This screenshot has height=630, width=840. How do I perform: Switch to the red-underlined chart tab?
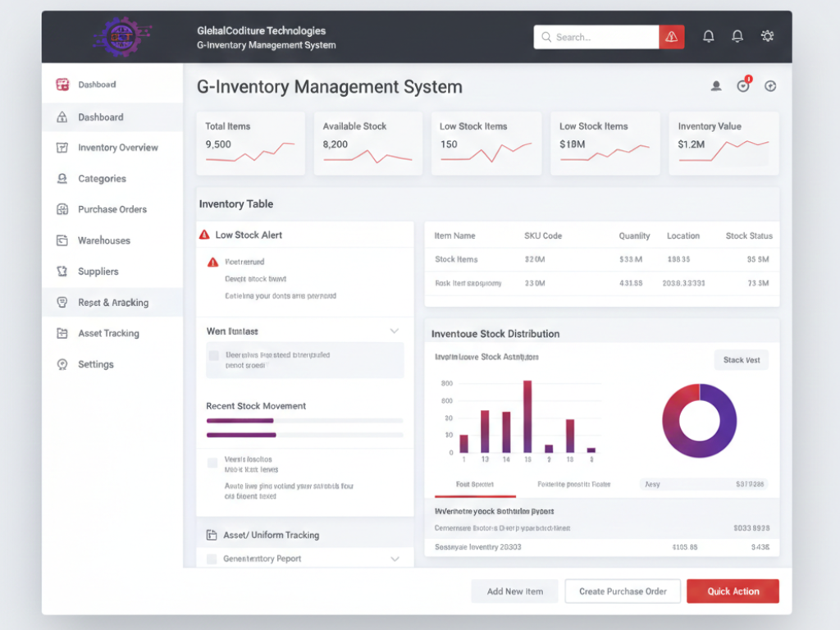click(475, 485)
